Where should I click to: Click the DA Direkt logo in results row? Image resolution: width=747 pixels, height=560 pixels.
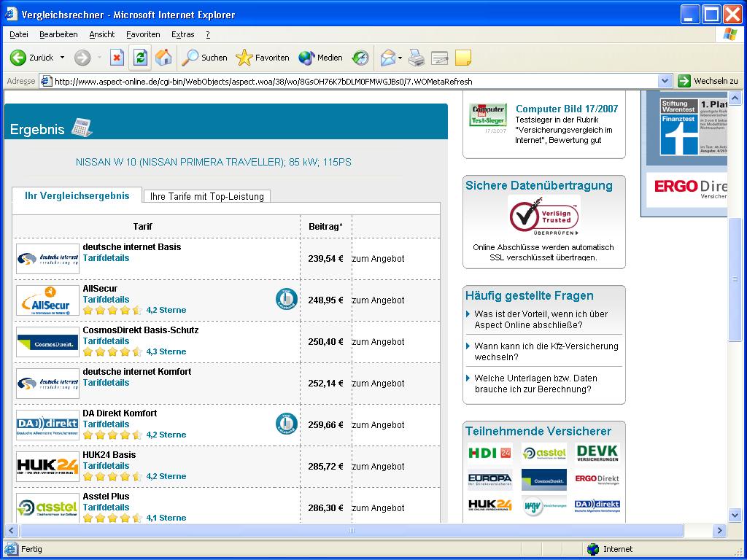click(x=47, y=425)
